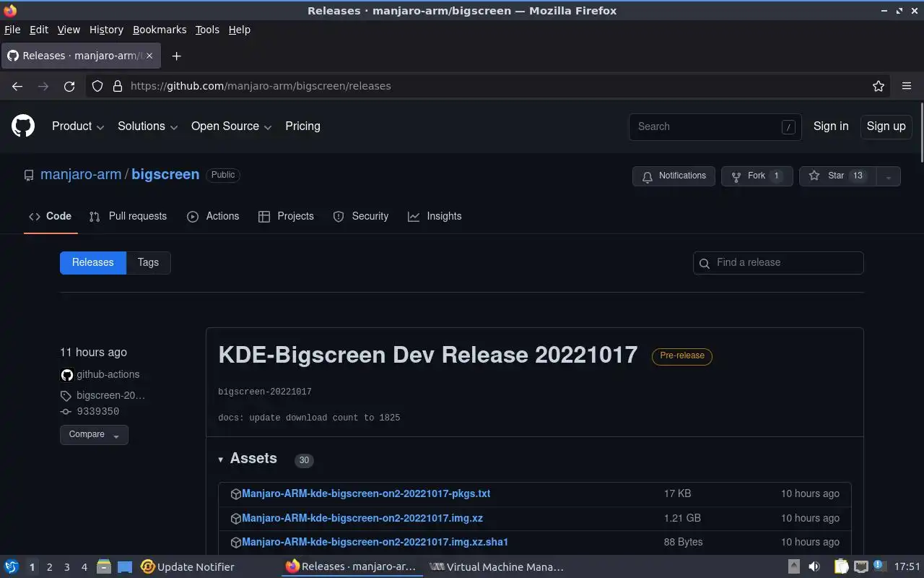This screenshot has width=924, height=578.
Task: Click the github-actions avatar icon
Action: (67, 375)
